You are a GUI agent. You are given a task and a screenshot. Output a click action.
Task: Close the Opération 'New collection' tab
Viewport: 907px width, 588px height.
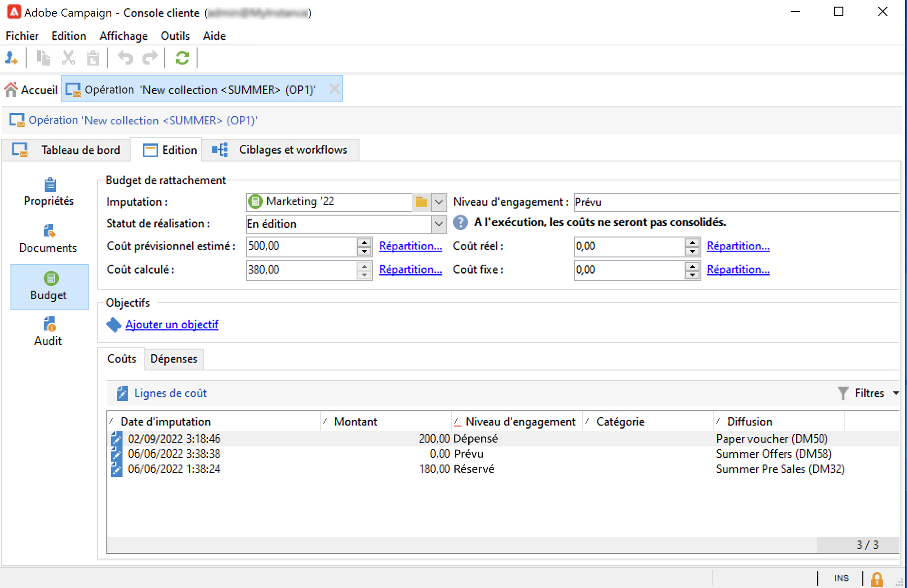tap(334, 89)
